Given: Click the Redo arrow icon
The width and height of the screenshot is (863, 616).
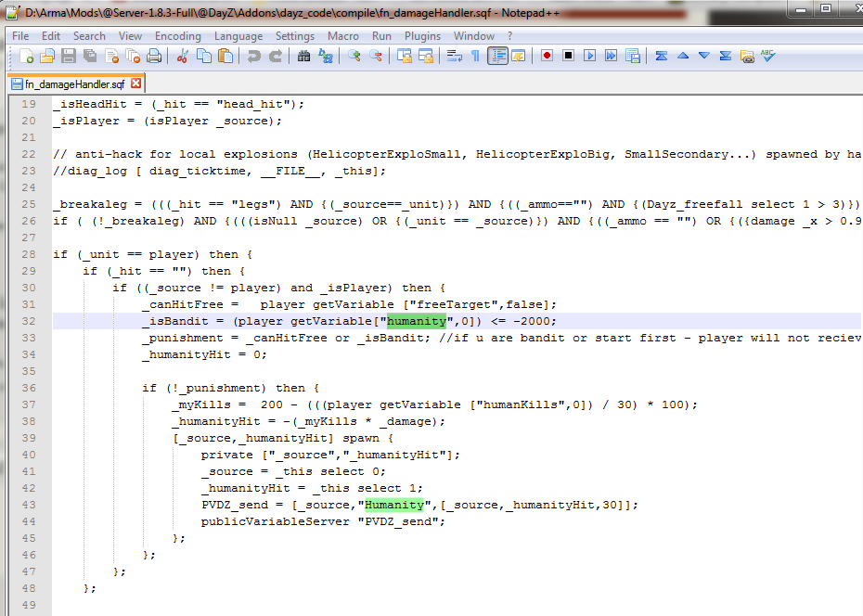Looking at the screenshot, I should pyautogui.click(x=275, y=56).
